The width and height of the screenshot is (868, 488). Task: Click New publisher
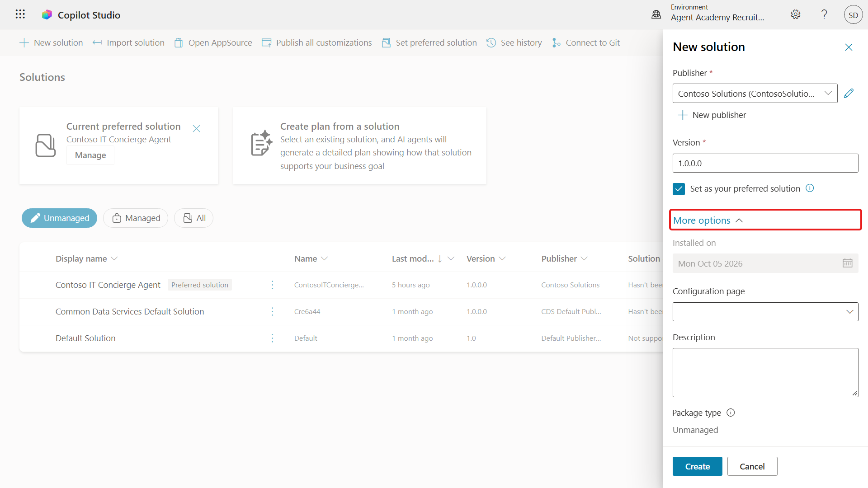[x=712, y=115]
